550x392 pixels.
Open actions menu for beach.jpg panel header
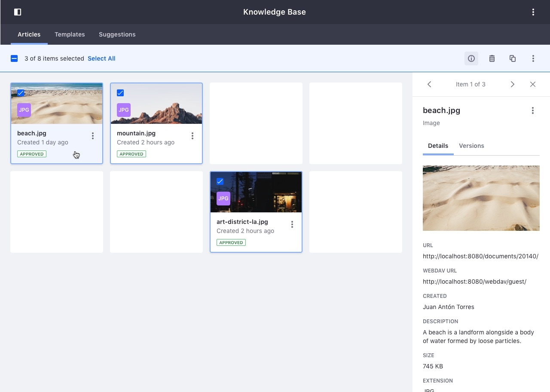532,110
